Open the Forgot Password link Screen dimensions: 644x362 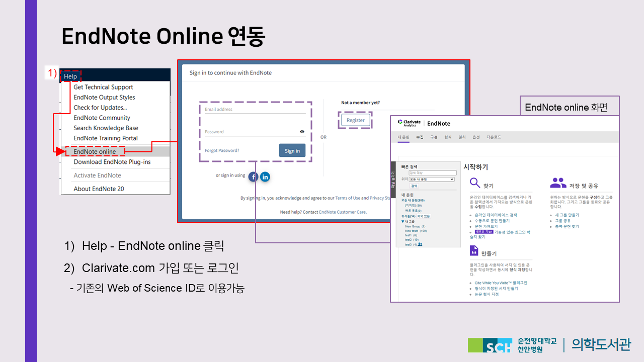222,150
